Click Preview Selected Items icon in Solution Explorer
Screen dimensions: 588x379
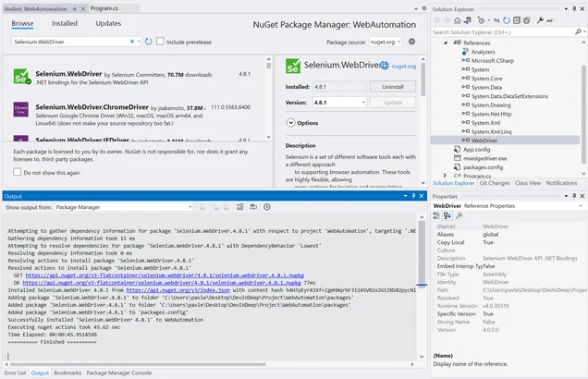(x=550, y=20)
